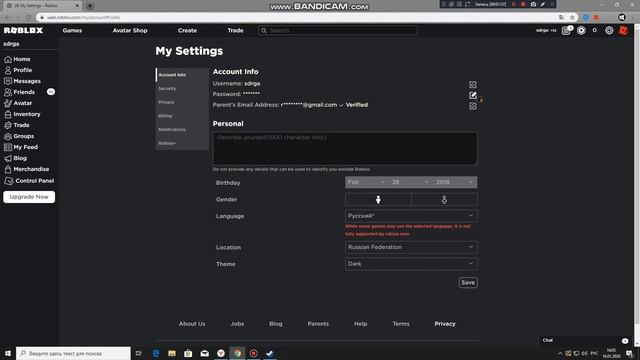Open the Home icon in the sidebar

pos(8,59)
